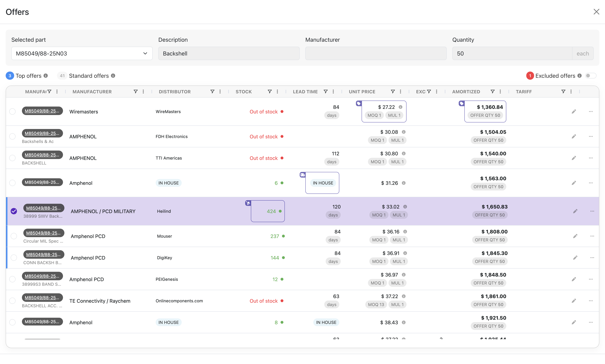Open Unit Price column three-dot menu
The width and height of the screenshot is (605, 364).
[x=401, y=92]
